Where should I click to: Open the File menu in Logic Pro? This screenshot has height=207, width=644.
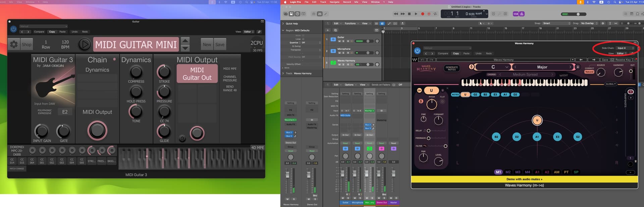coord(306,2)
